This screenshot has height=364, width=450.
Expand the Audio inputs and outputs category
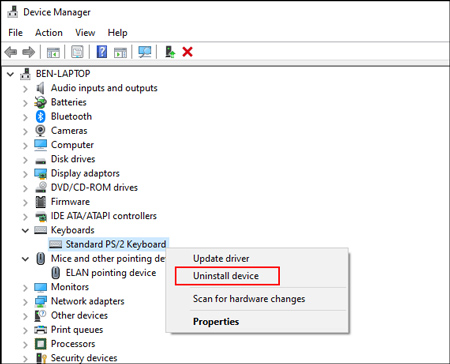25,89
